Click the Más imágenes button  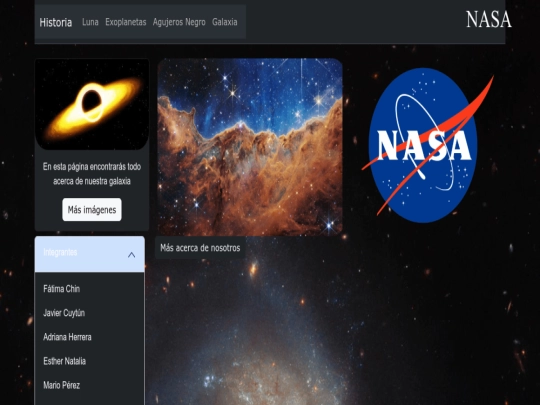(x=92, y=209)
